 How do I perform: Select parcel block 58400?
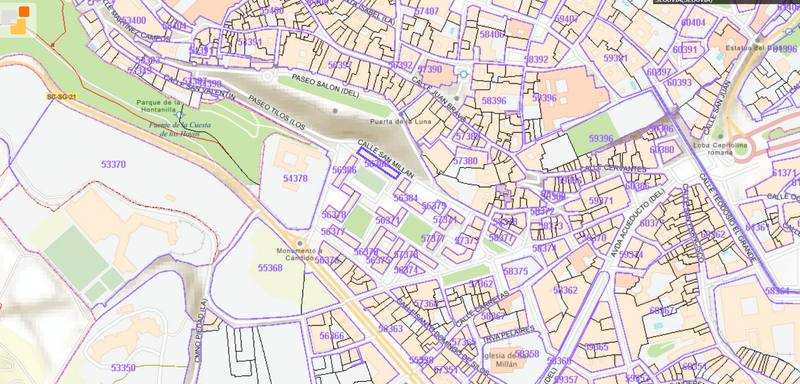tap(492, 34)
